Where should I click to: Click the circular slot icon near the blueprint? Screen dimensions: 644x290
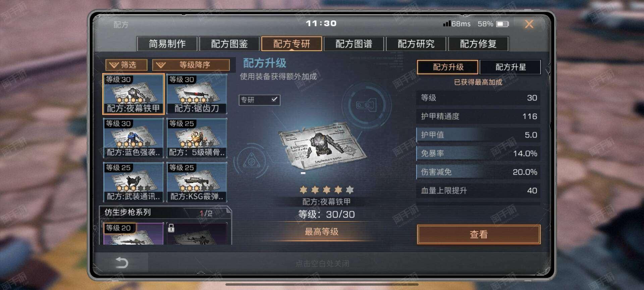coord(366,105)
